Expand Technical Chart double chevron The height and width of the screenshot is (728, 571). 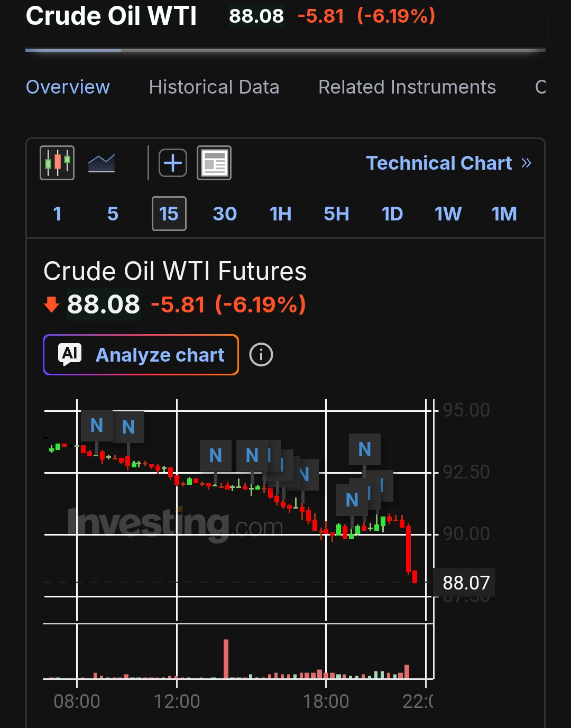tap(526, 163)
